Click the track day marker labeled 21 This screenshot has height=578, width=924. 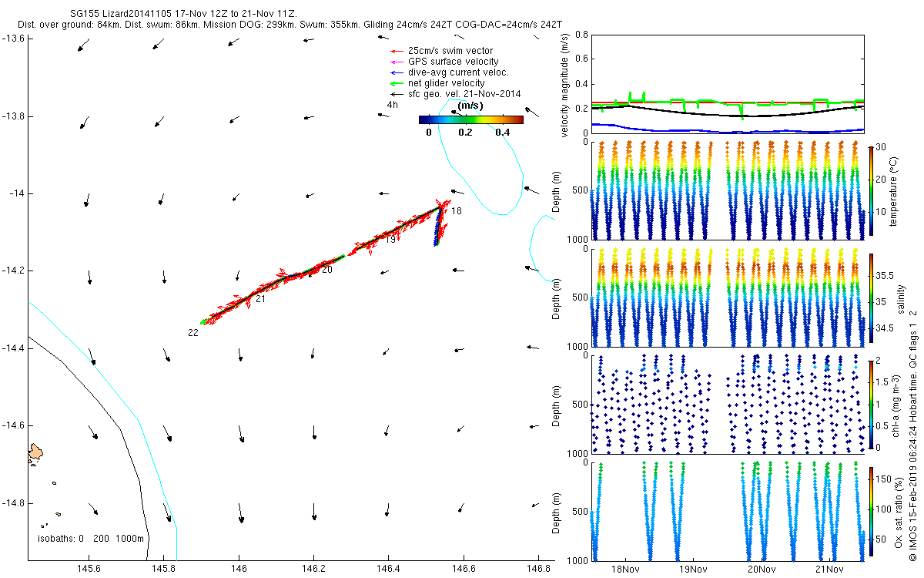coord(260,298)
